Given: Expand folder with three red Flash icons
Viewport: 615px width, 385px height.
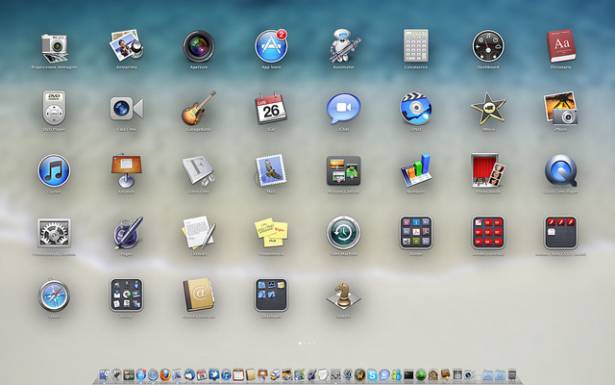Looking at the screenshot, I should pos(561,232).
